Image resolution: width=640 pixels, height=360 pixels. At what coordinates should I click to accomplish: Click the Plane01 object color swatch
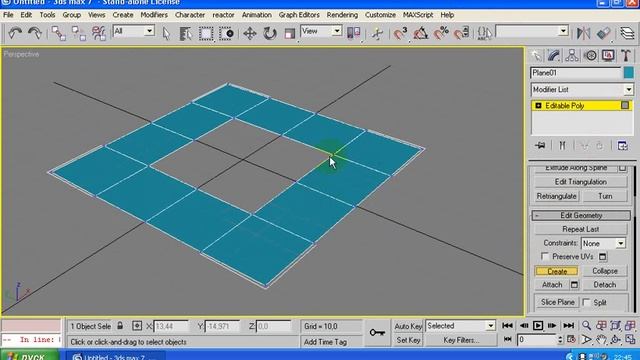pyautogui.click(x=629, y=73)
